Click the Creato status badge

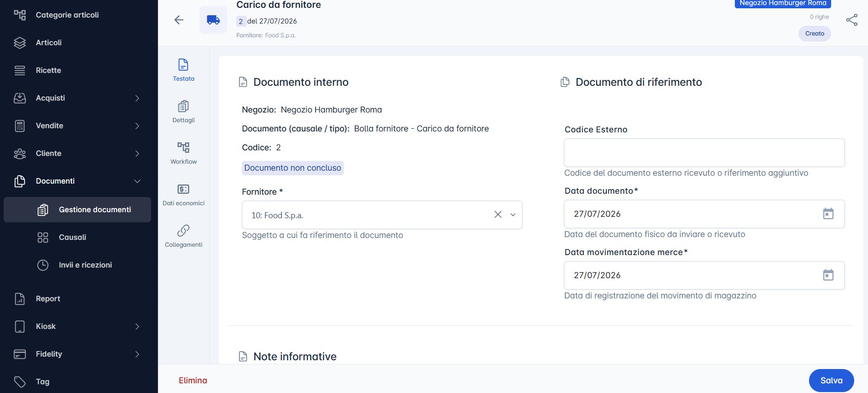[x=815, y=34]
